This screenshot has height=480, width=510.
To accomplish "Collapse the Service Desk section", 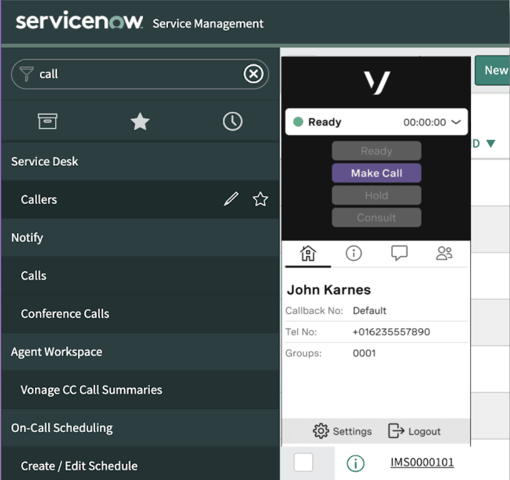I will coord(140,162).
